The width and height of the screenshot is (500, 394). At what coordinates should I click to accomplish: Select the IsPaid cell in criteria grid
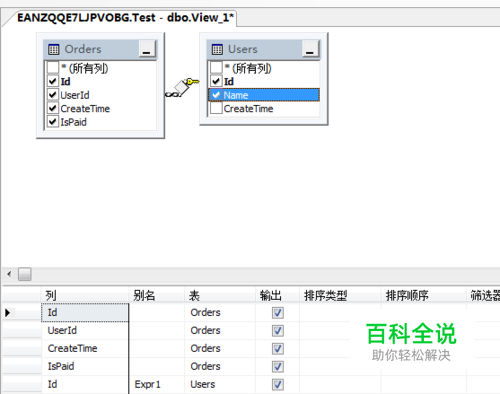[x=85, y=367]
